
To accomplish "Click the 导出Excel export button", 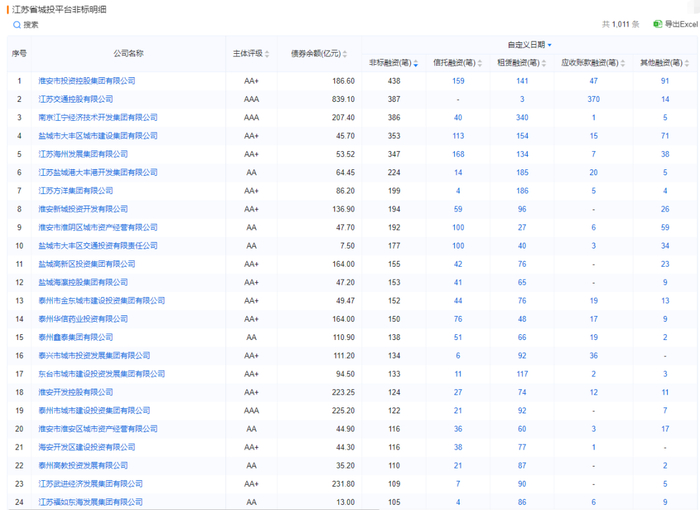I will pos(676,24).
